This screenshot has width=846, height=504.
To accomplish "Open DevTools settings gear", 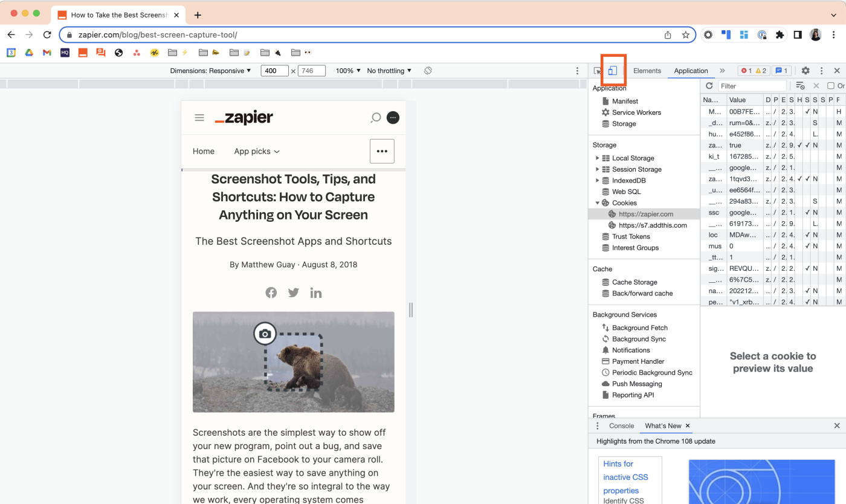I will coord(806,71).
